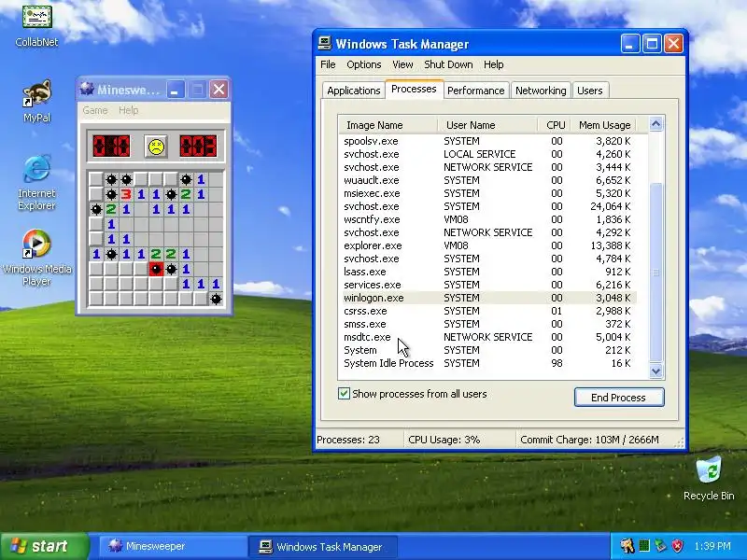Click the red security shield tray icon

(x=677, y=546)
